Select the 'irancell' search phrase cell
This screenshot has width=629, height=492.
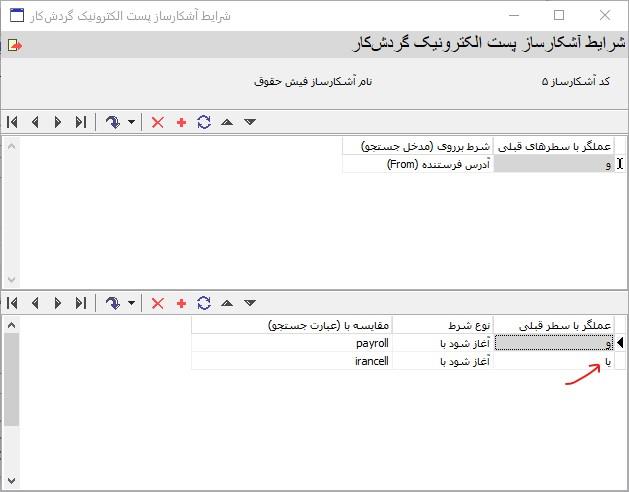click(x=292, y=361)
